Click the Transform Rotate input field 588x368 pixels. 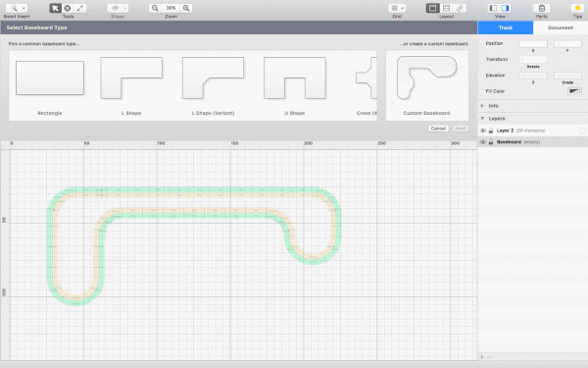pyautogui.click(x=533, y=59)
